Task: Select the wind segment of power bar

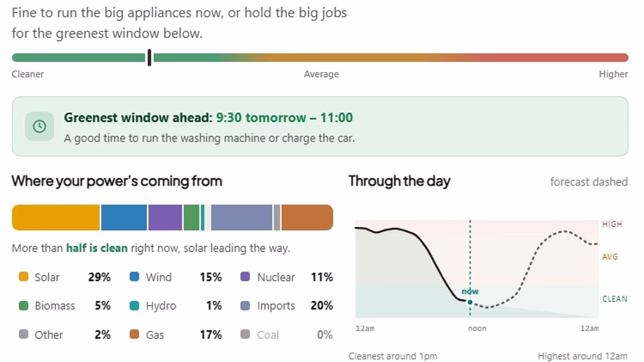Action: pos(124,218)
